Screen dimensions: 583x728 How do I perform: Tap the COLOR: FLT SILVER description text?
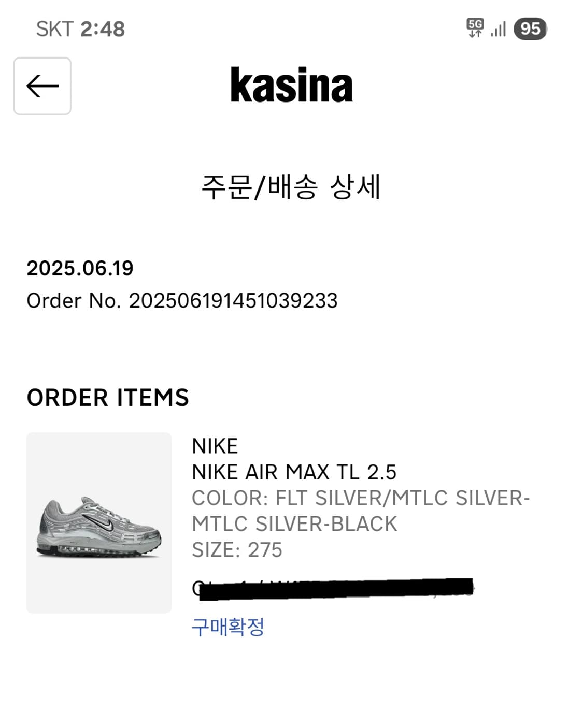[360, 498]
